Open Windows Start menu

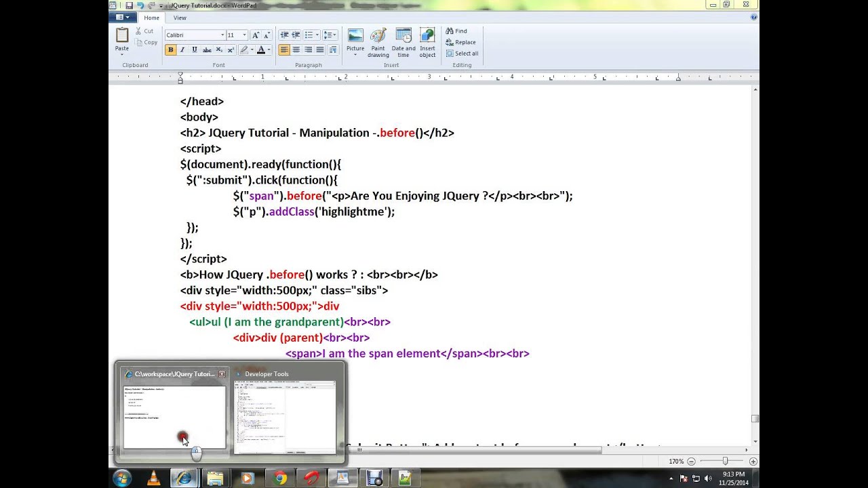click(x=123, y=479)
